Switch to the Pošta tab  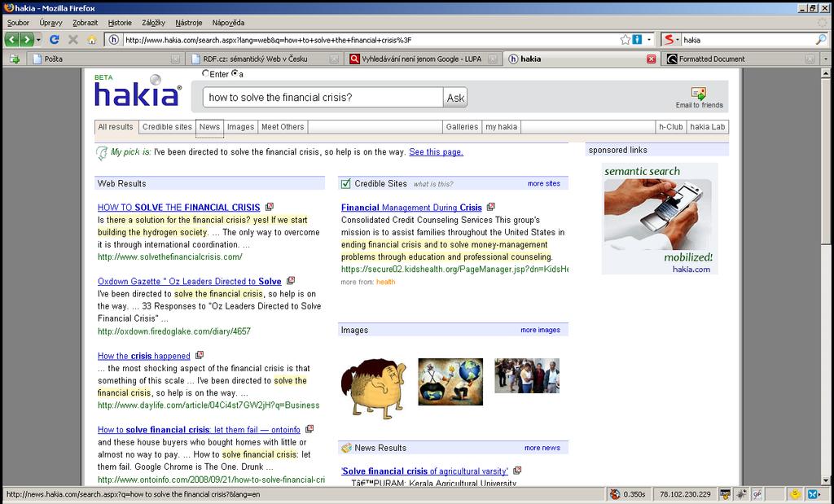[105, 59]
